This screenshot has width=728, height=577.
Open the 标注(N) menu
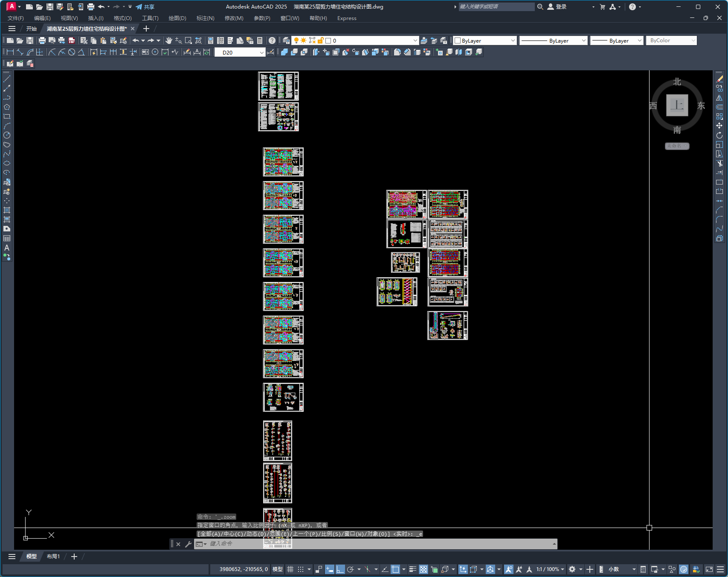205,18
